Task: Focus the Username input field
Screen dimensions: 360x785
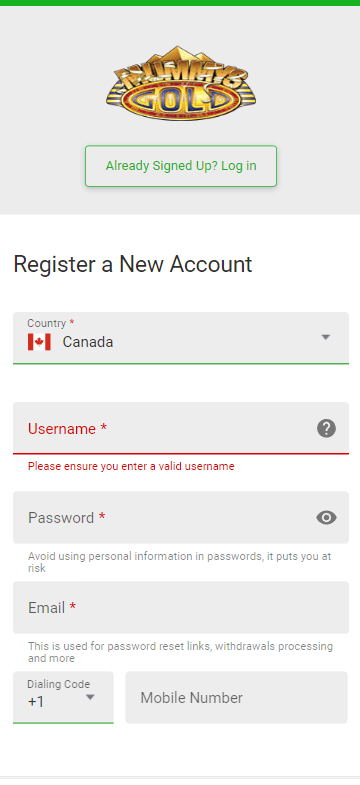Action: [x=181, y=428]
